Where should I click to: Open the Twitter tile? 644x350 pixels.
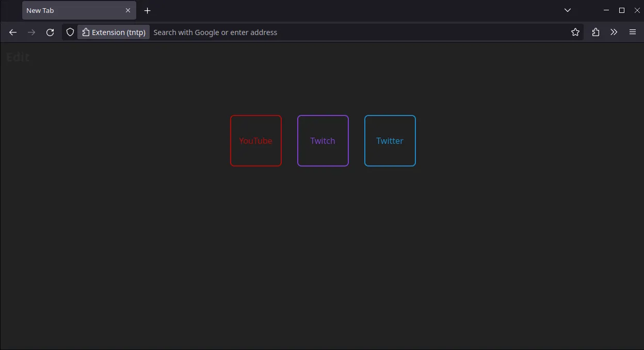click(x=390, y=141)
